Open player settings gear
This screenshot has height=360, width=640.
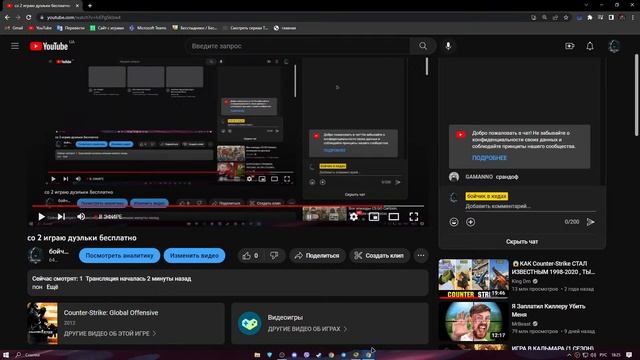coord(353,217)
